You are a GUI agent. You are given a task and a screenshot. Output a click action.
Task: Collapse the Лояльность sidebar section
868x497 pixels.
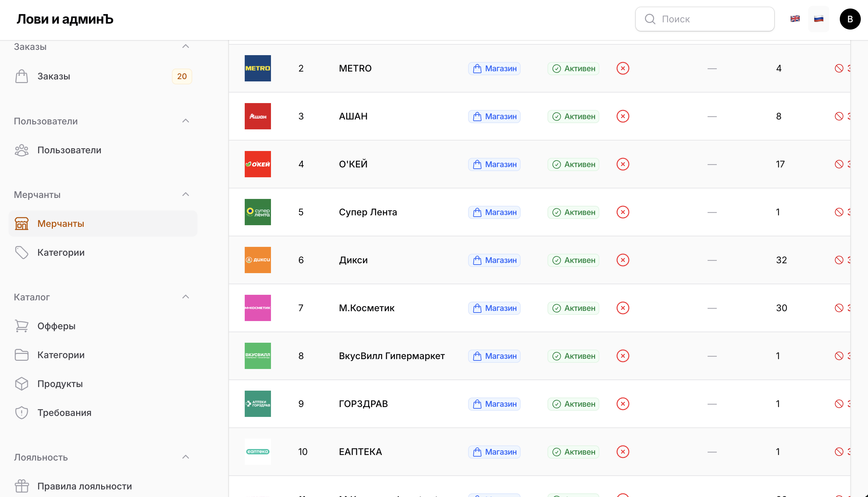tap(186, 457)
